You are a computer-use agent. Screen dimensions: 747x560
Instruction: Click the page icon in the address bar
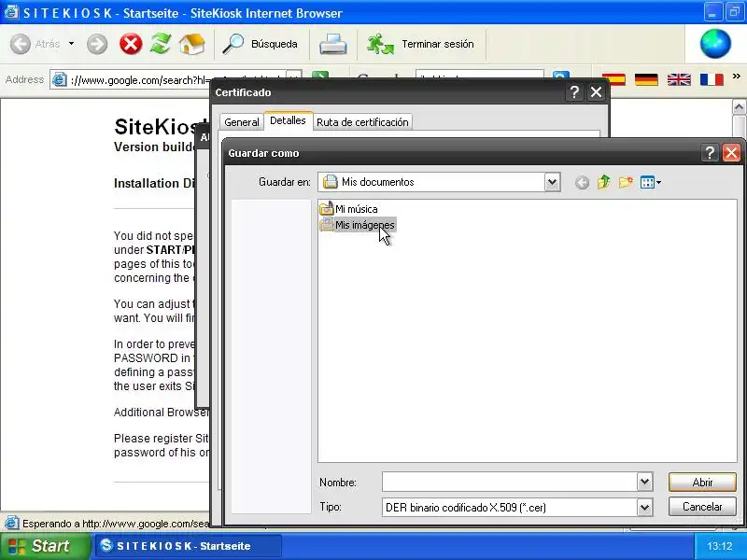(x=59, y=79)
